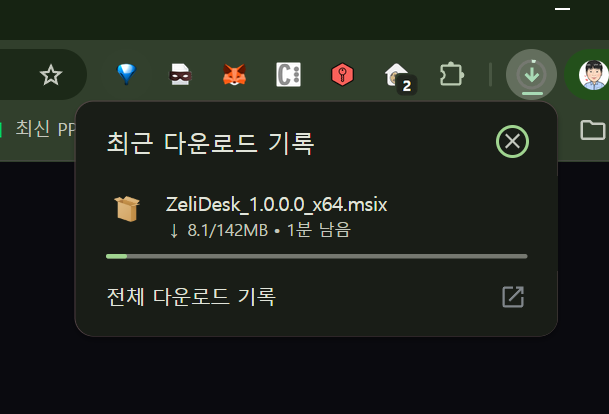Screen dimensions: 609x414
Task: Click the open-in-new-tab arrow icon
Action: 513,297
